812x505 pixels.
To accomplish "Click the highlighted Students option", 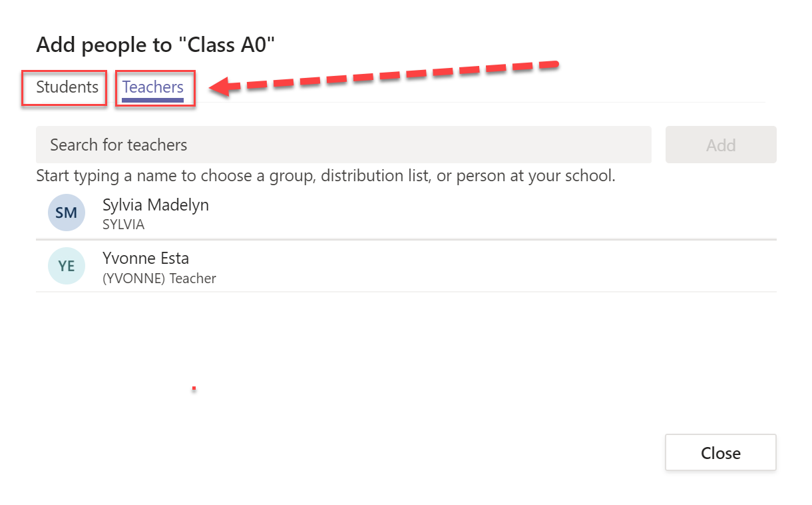I will tap(64, 87).
